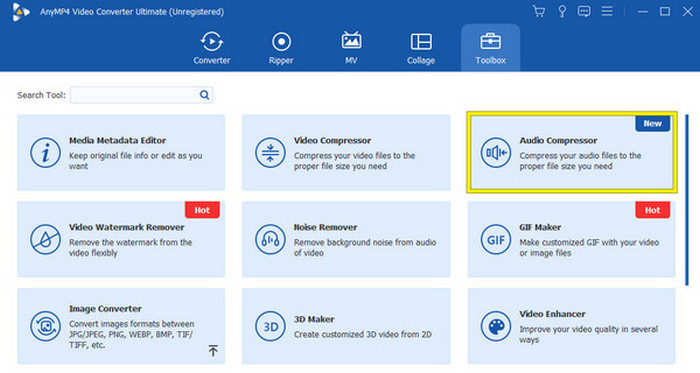Screen dimensions: 700x373
Task: Open Video Enhancer title
Action: pyautogui.click(x=552, y=314)
